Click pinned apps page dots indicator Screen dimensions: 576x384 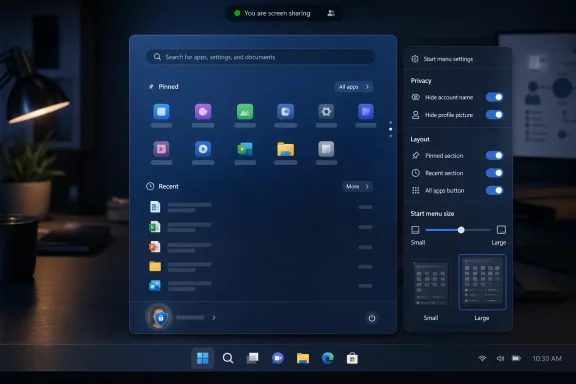tap(390, 129)
